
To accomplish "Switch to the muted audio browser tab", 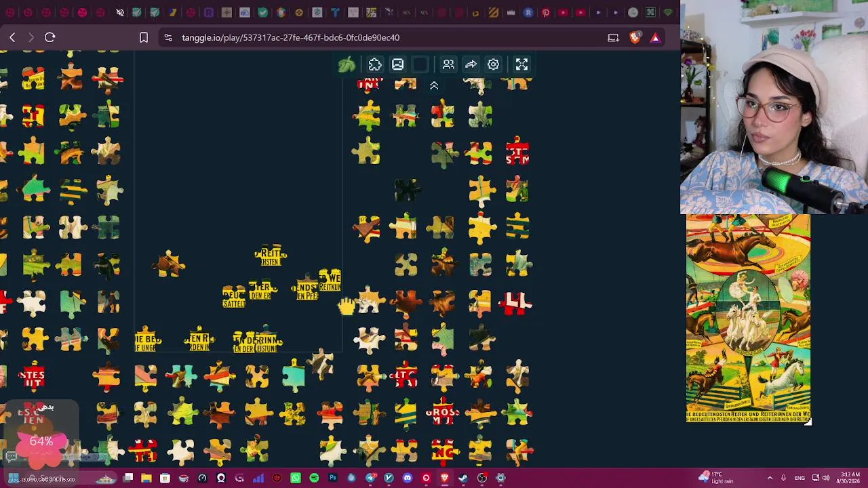I will click(120, 12).
